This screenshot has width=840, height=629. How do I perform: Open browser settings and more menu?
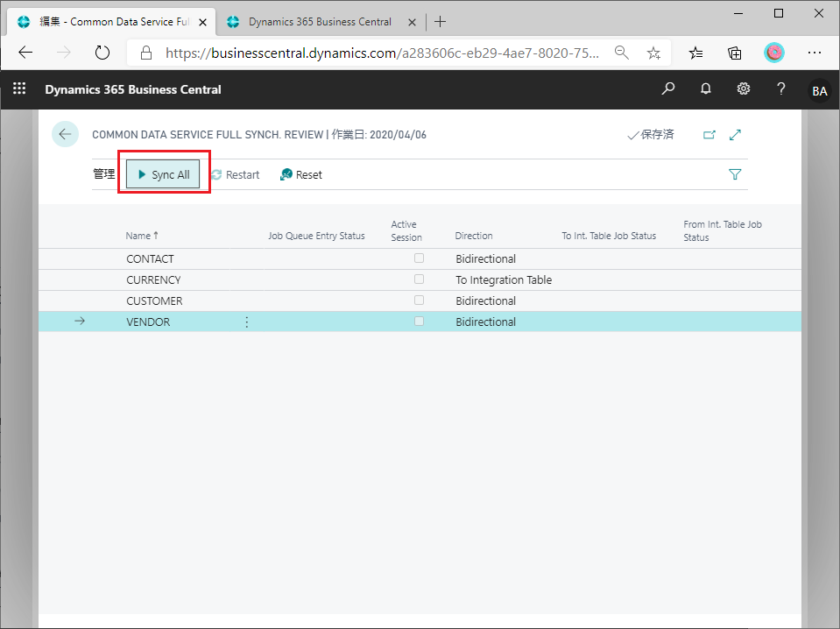tap(815, 53)
